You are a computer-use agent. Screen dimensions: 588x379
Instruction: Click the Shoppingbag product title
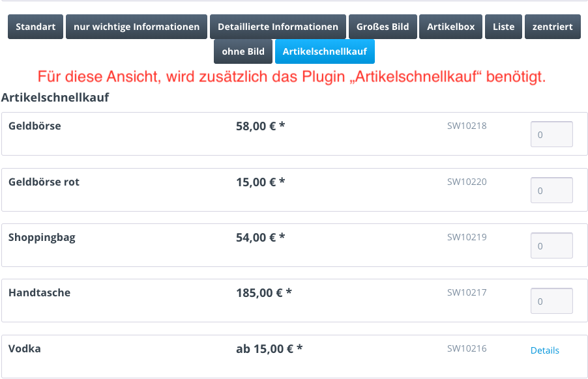click(x=42, y=238)
